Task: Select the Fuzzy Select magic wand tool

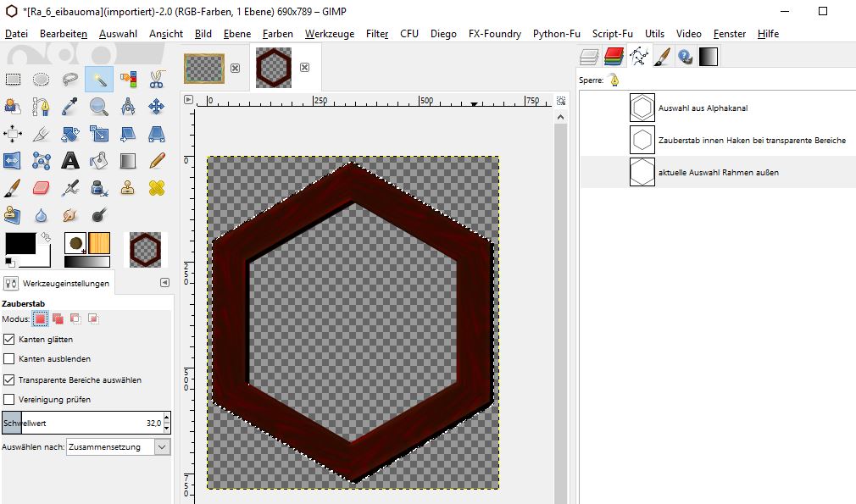Action: [99, 80]
